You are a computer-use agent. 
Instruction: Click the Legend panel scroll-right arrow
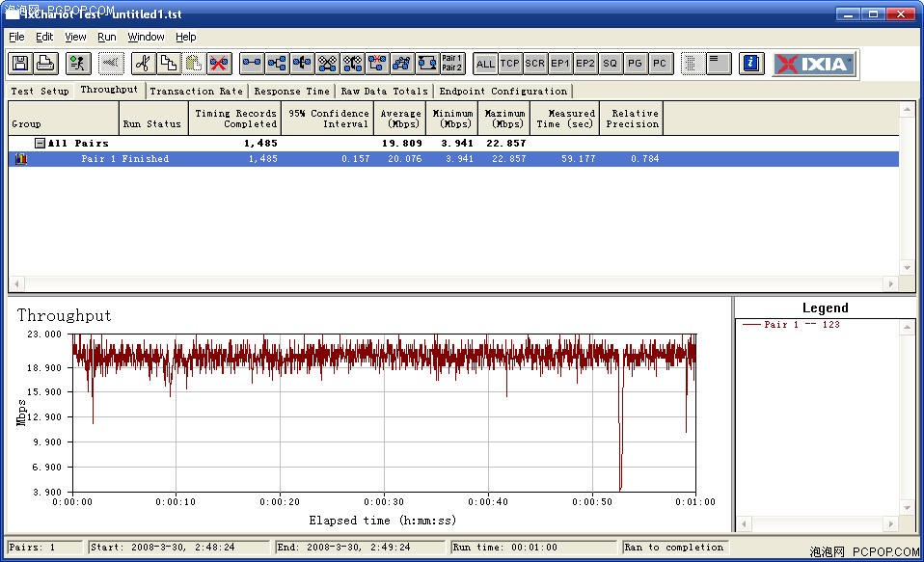pos(891,523)
